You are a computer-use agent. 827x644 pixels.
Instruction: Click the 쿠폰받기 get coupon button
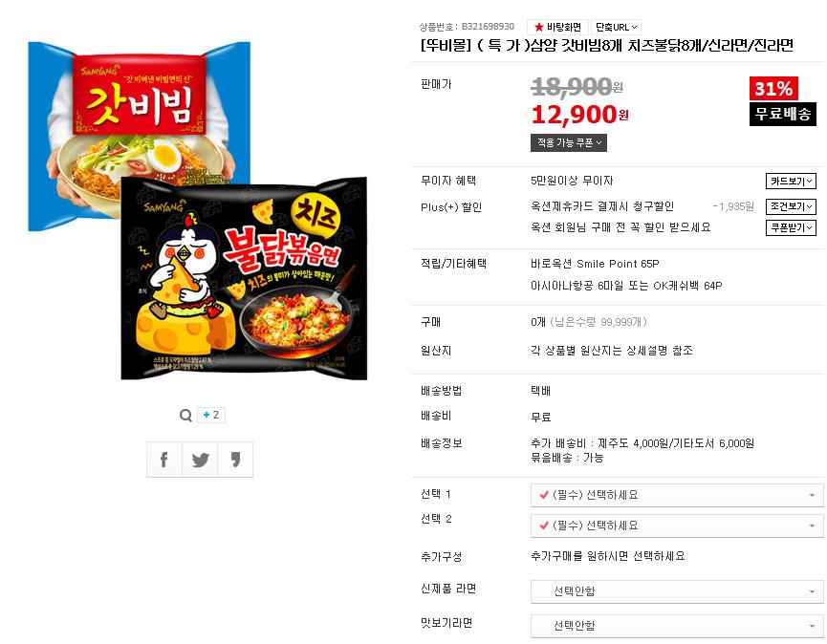(x=791, y=227)
